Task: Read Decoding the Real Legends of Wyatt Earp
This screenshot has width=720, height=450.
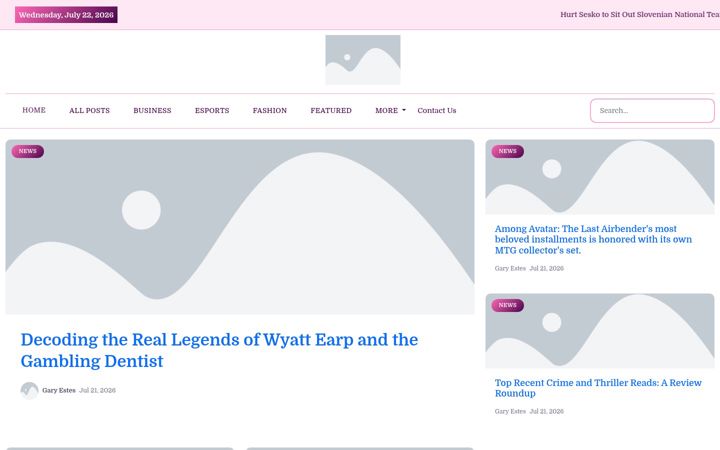Action: click(219, 350)
